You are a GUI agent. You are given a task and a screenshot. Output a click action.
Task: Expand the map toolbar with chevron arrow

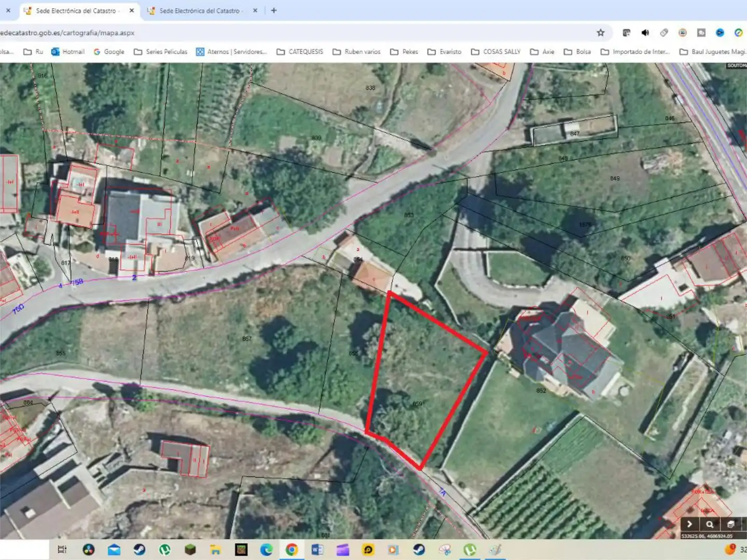[689, 524]
